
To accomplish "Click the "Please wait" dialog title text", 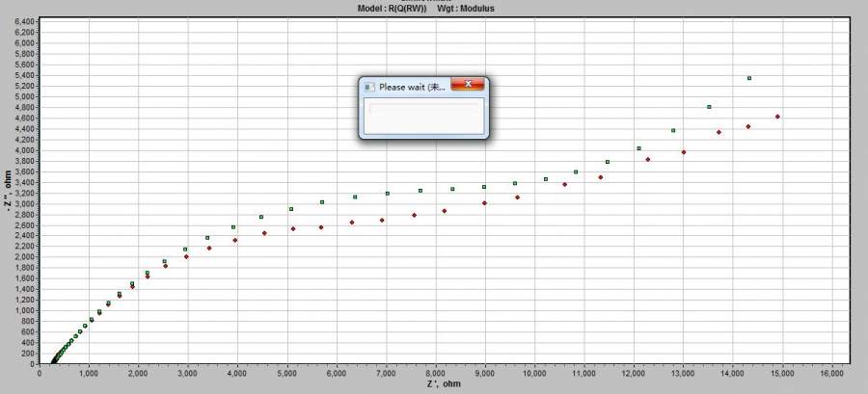I will 413,88.
